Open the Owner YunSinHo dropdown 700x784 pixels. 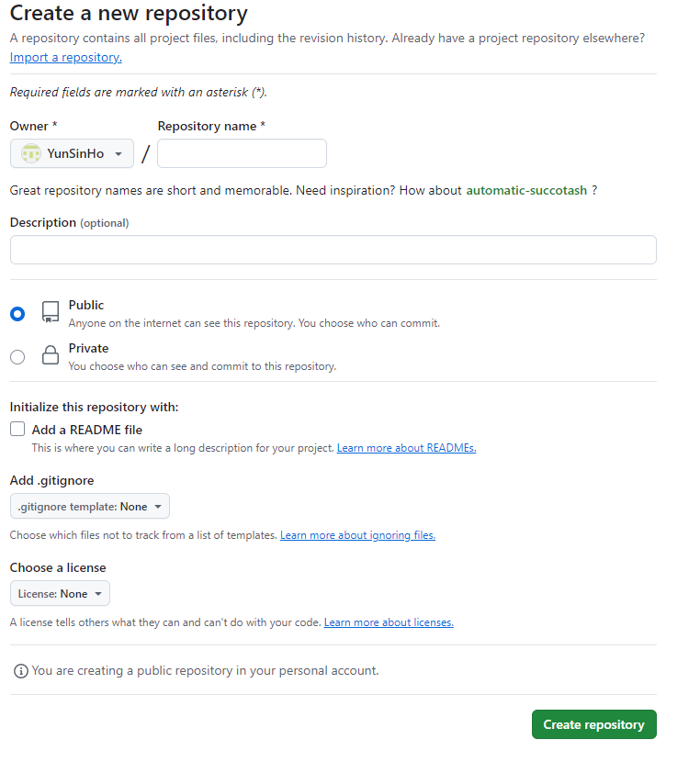(x=72, y=153)
